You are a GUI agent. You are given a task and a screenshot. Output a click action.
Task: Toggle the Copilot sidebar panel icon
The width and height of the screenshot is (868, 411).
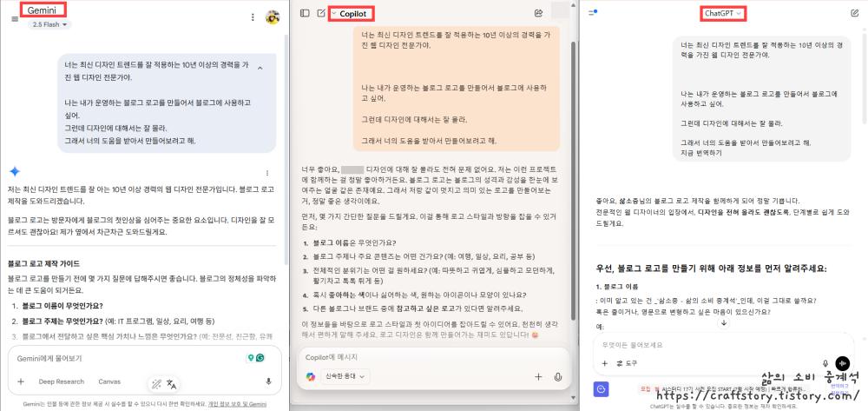point(305,13)
